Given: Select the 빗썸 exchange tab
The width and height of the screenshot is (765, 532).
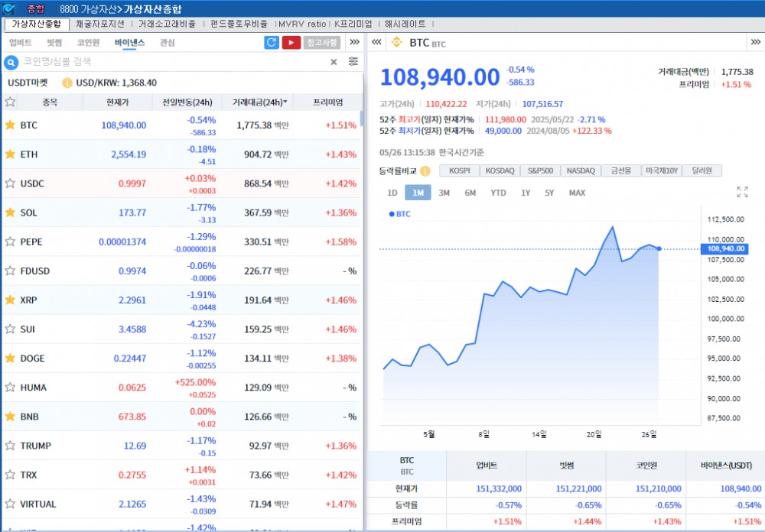Looking at the screenshot, I should [53, 44].
